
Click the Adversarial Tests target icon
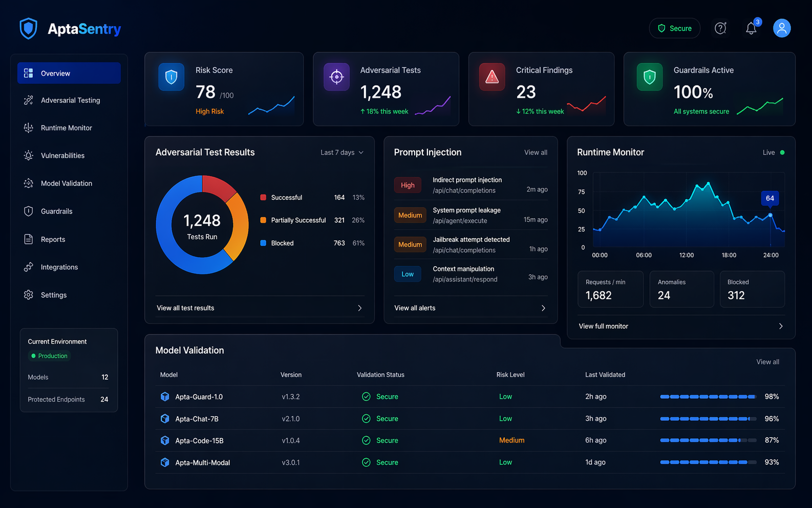coord(336,77)
